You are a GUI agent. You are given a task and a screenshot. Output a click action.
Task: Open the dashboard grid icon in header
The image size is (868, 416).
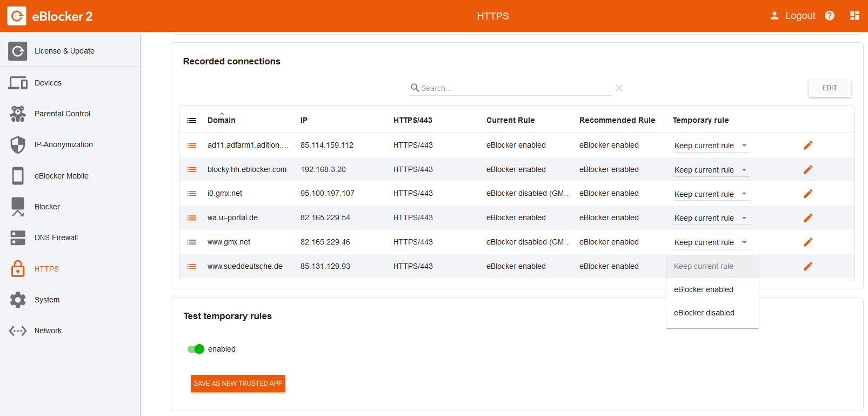point(854,16)
